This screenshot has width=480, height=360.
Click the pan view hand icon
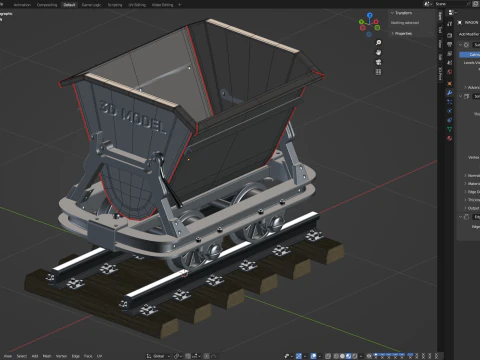pyautogui.click(x=378, y=52)
